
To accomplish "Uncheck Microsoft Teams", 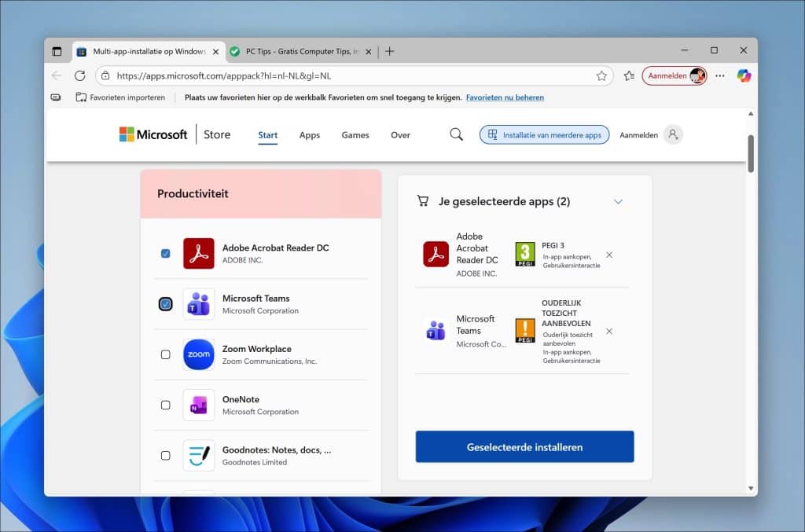I will tap(165, 304).
